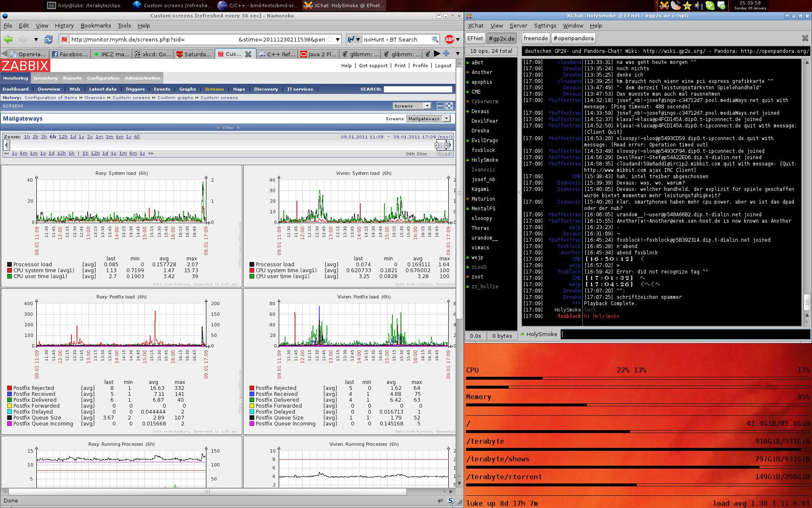Go back with the green Back arrow
Viewport: 812px width, 508px height.
[8, 39]
